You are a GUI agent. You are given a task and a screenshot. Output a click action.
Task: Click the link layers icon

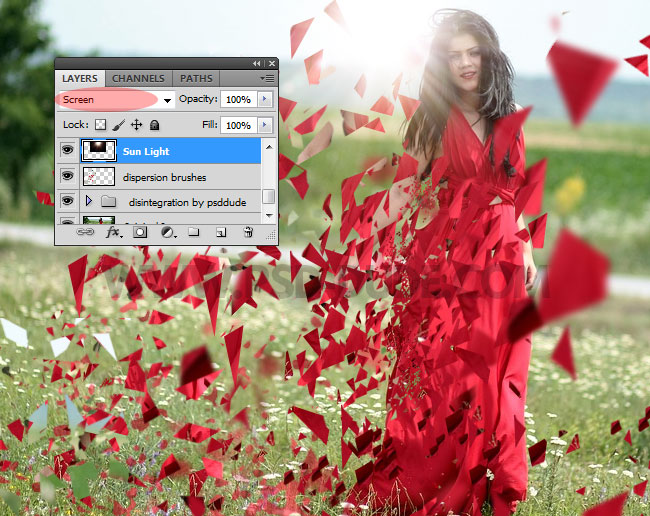click(x=85, y=232)
